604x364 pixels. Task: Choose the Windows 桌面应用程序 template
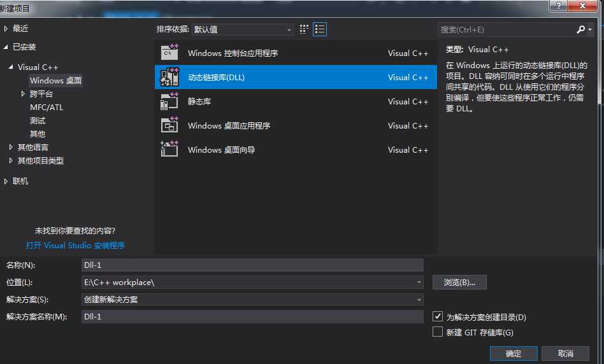pyautogui.click(x=296, y=125)
